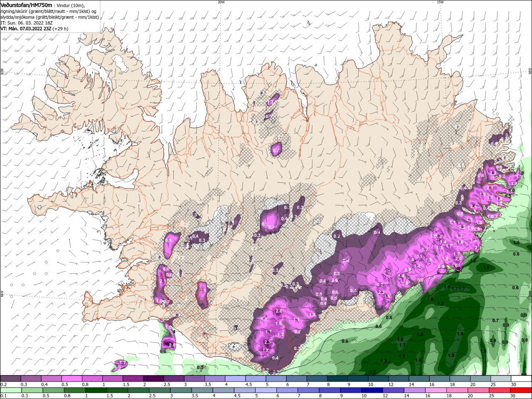532x399 pixels.
Task: Select the 'rigning/skúrir (grænt/blátt/rautt)' legend line
Action: click(49, 11)
